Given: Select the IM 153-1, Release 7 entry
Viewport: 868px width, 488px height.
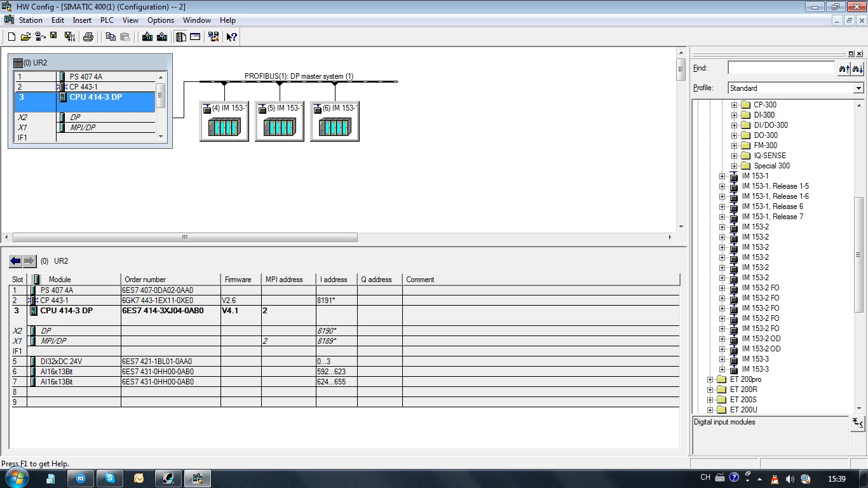Looking at the screenshot, I should 772,217.
